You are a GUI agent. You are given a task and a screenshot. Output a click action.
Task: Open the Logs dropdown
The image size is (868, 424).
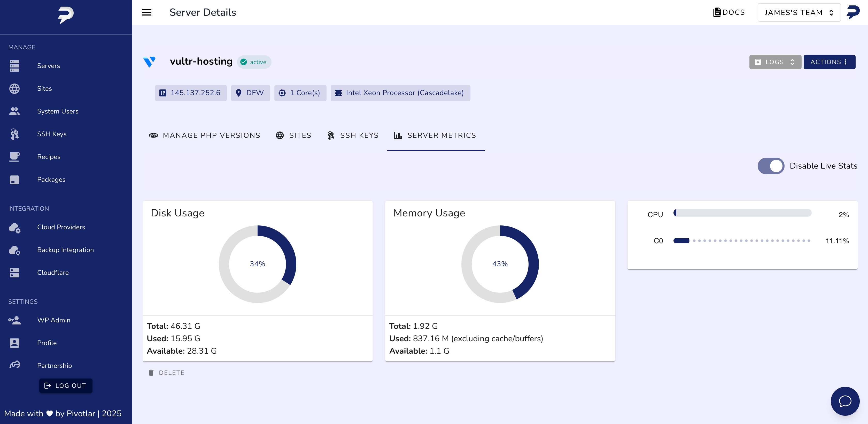click(775, 62)
